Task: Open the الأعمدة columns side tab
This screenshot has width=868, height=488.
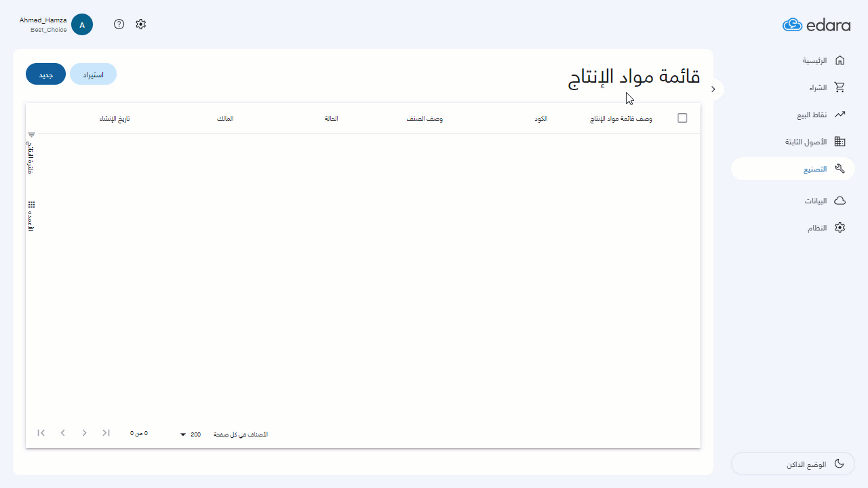Action: (31, 217)
